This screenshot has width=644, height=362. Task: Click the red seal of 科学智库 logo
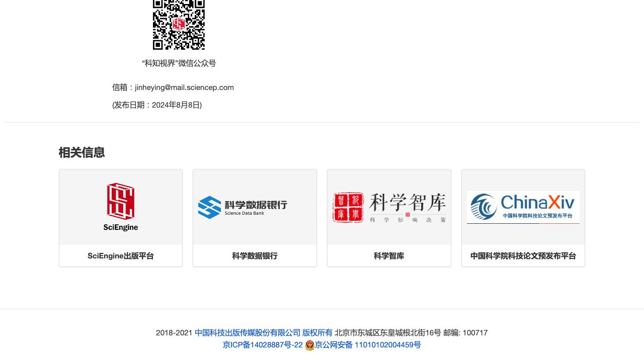(x=348, y=207)
